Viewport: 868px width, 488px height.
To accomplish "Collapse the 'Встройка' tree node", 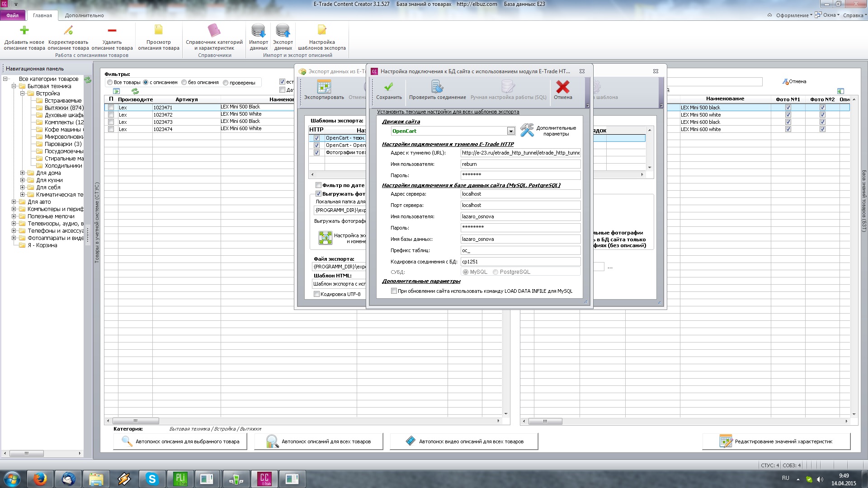I will (22, 94).
